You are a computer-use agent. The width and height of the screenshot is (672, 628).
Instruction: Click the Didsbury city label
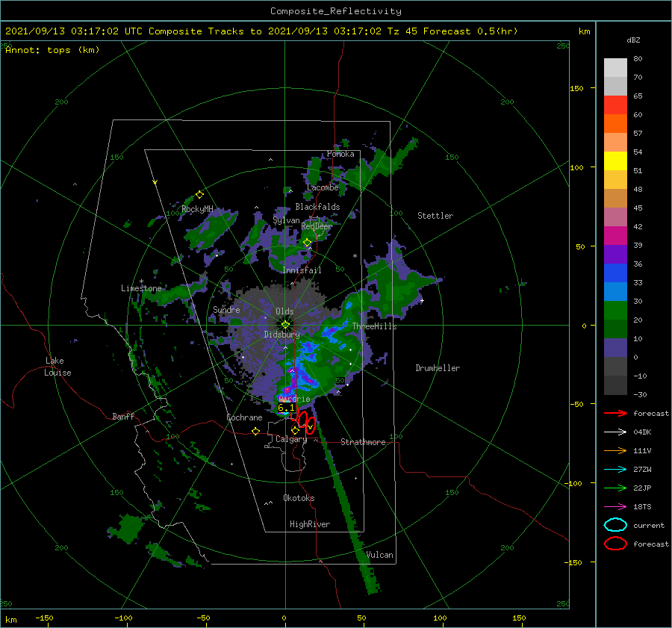(x=282, y=335)
